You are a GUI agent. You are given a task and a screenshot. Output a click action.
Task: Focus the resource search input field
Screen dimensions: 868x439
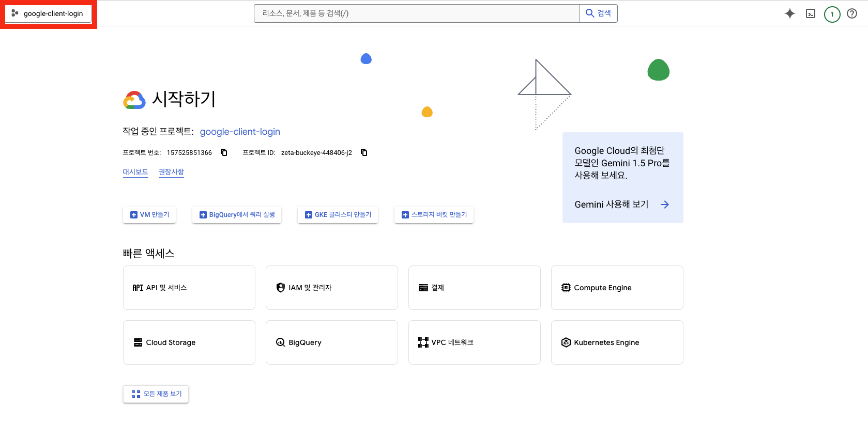click(416, 13)
